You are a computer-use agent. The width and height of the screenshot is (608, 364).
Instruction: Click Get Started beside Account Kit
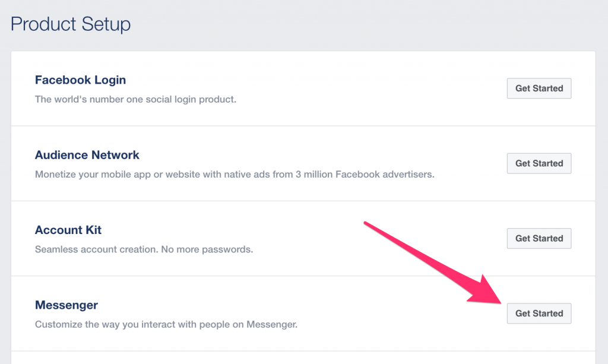tap(539, 238)
